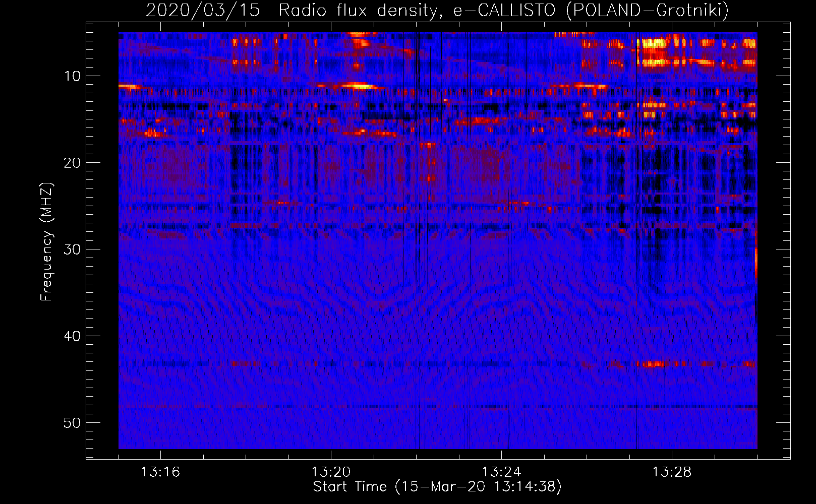Click the time tick label 13:24
Viewport: 816px width, 504px height.
click(x=501, y=472)
